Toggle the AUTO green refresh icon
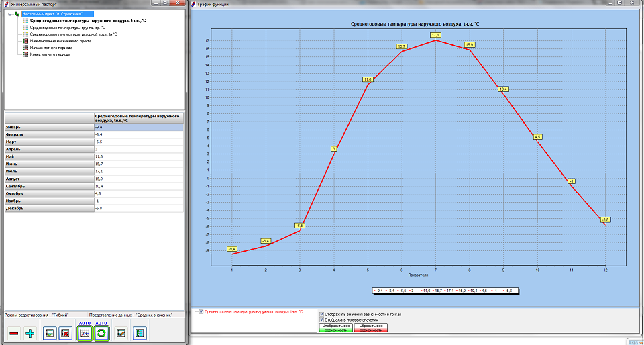The height and width of the screenshot is (345, 644). point(101,333)
